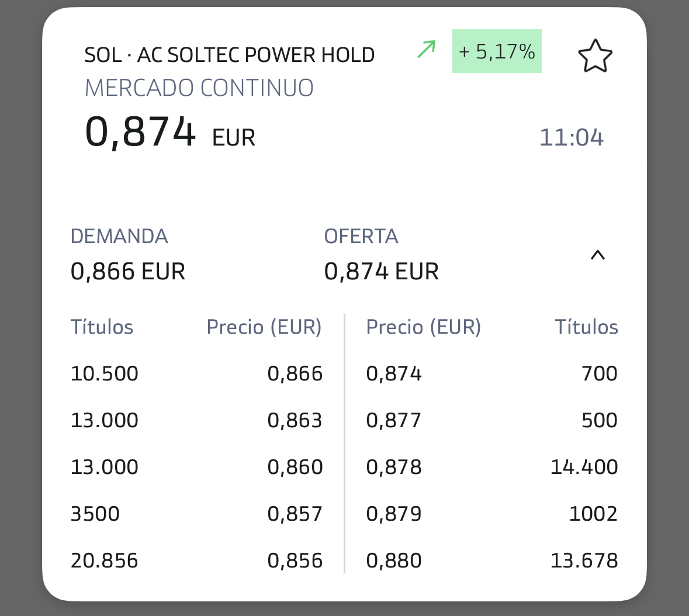Select the 13.678 títulos ask entry
The image size is (689, 616).
pos(584,561)
